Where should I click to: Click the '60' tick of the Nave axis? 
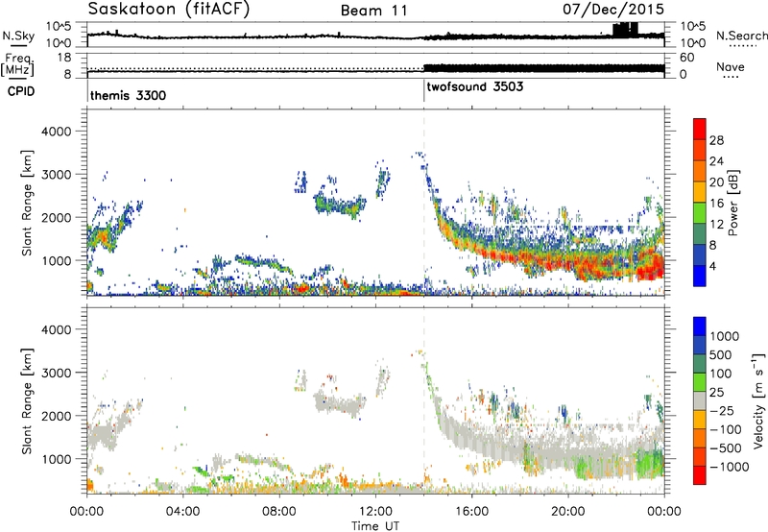click(x=686, y=58)
